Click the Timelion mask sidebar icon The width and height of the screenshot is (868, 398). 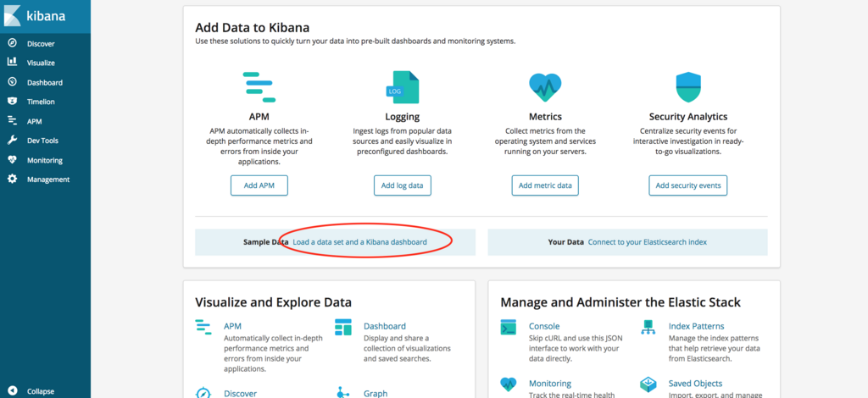(x=12, y=101)
